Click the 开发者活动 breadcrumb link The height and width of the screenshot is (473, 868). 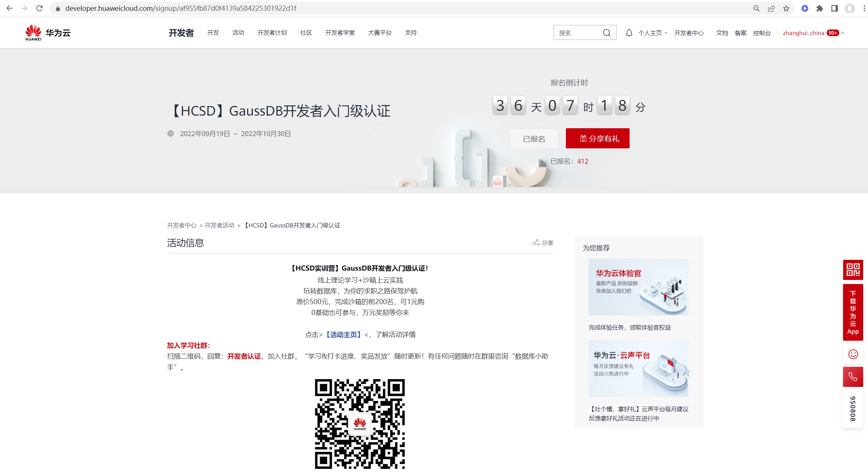(x=219, y=225)
